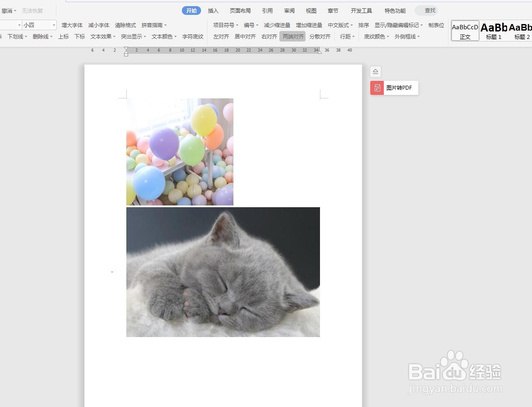The image size is (532, 407).
Task: Switch to the 插入 ribbon tab
Action: 213,10
